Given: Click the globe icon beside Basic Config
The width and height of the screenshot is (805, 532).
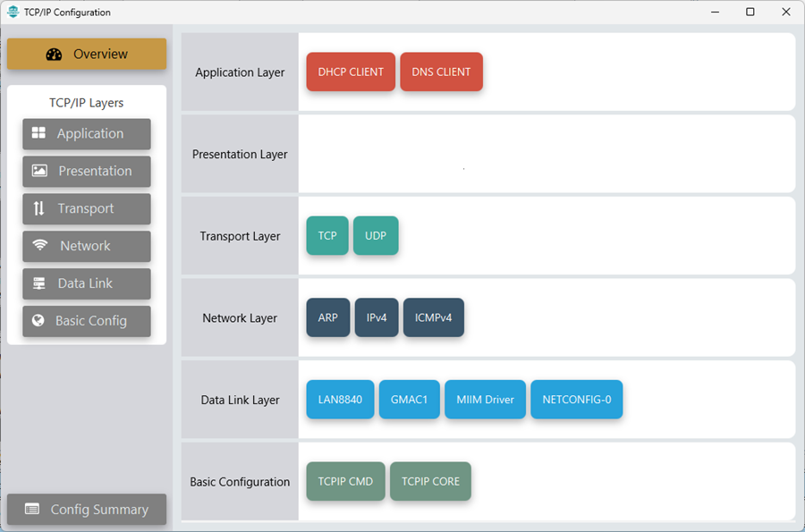Looking at the screenshot, I should click(38, 321).
